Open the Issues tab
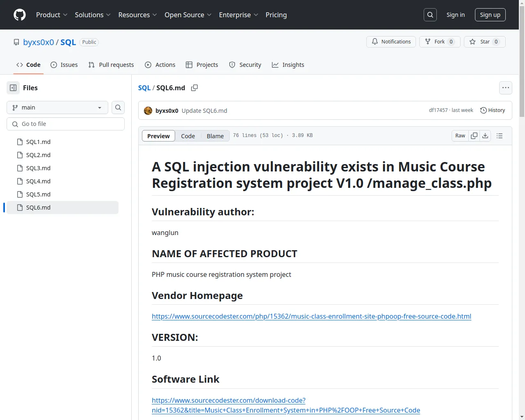 pos(64,65)
